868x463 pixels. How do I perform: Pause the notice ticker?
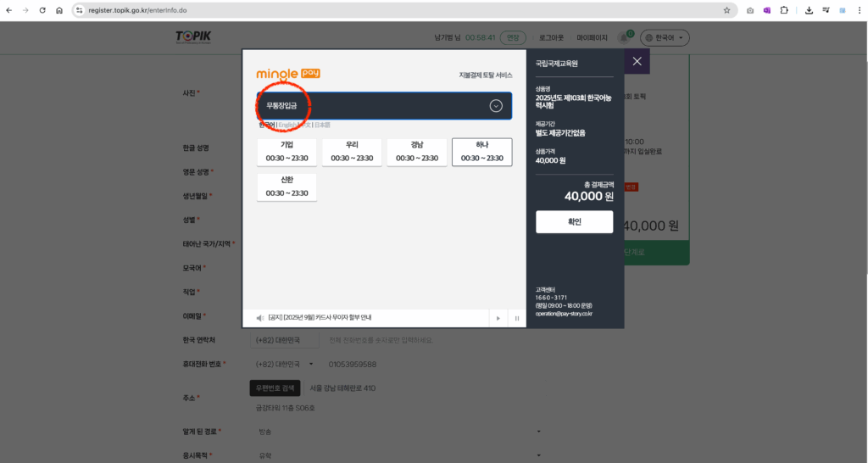tap(517, 319)
